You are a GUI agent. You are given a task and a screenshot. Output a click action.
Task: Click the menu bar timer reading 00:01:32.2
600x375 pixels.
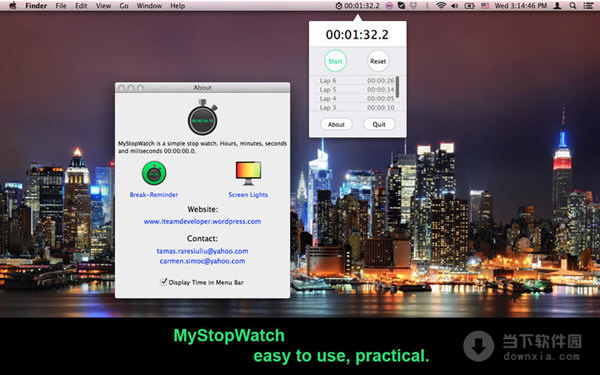[x=362, y=6]
